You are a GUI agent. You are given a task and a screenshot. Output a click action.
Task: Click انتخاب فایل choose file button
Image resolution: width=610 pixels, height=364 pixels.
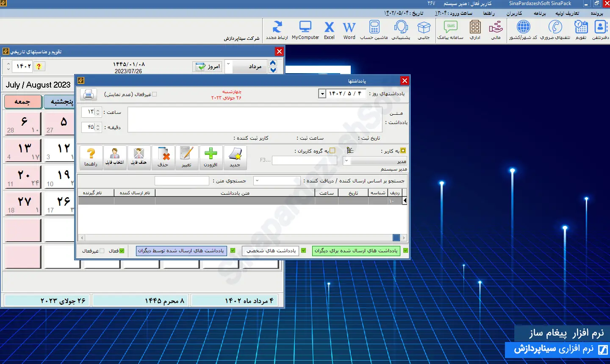pyautogui.click(x=115, y=157)
